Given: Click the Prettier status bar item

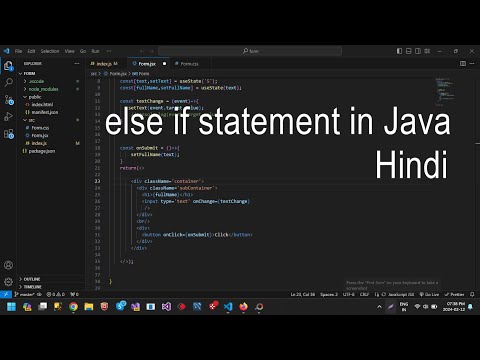Looking at the screenshot, I should (454, 294).
